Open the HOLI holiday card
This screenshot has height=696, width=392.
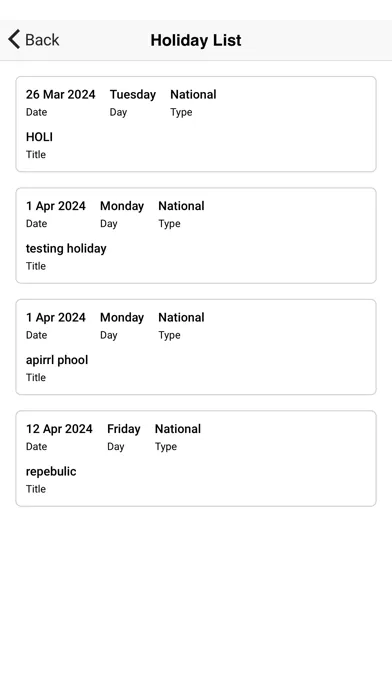pos(196,124)
